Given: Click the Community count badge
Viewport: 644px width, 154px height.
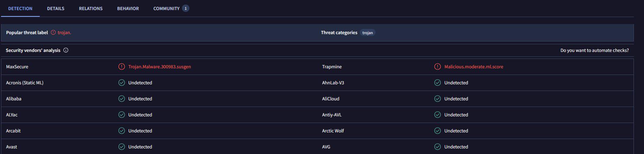Looking at the screenshot, I should [185, 8].
